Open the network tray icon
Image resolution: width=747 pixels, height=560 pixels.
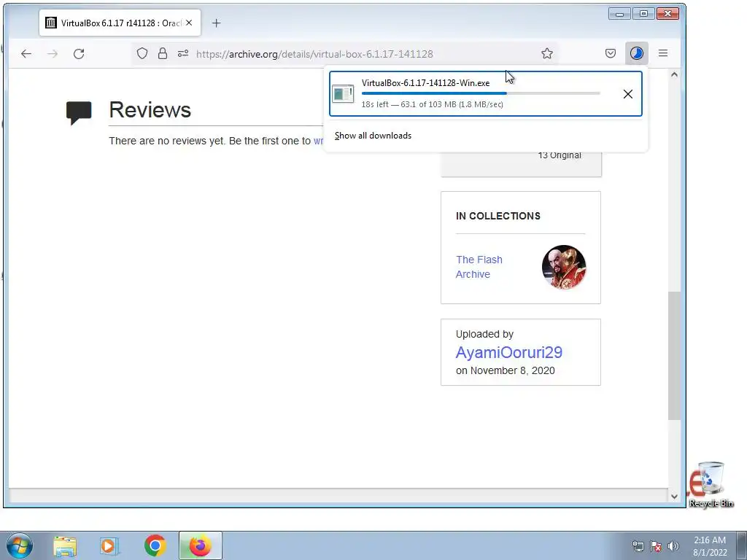(638, 546)
